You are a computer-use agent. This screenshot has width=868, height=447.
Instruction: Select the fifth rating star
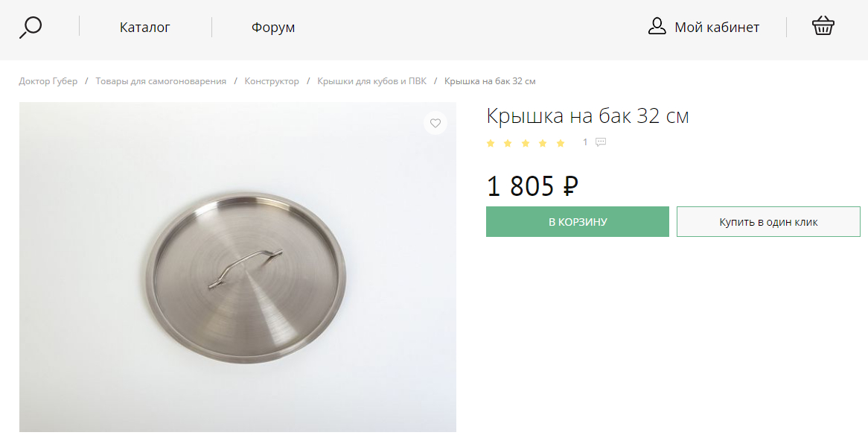coord(561,144)
